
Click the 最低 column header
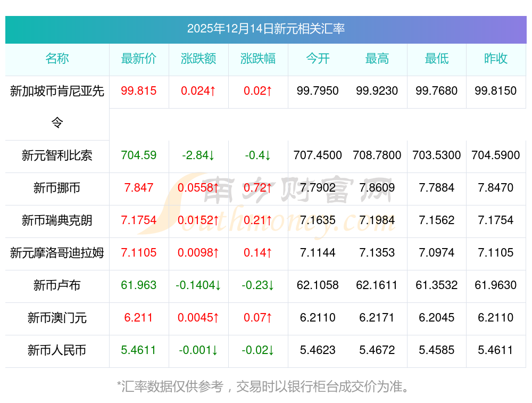click(x=437, y=59)
